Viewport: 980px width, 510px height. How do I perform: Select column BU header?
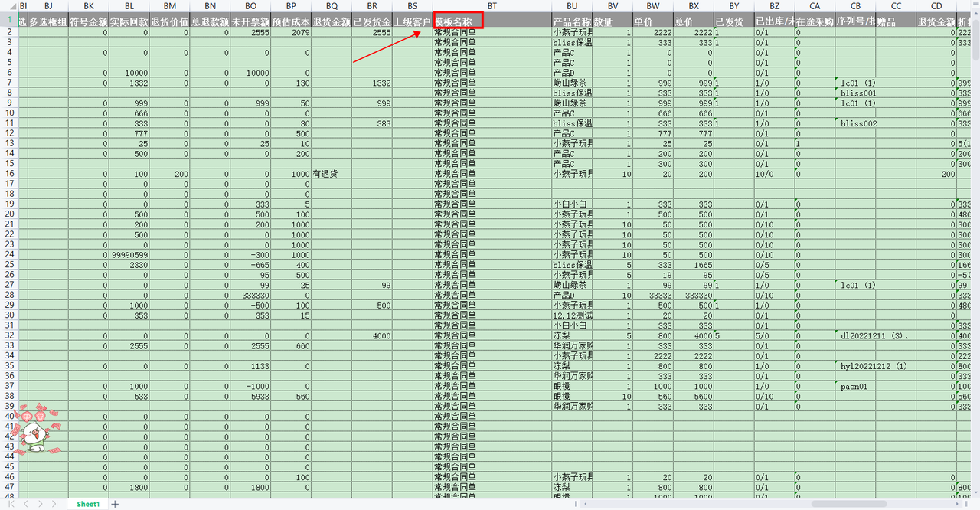click(x=572, y=6)
